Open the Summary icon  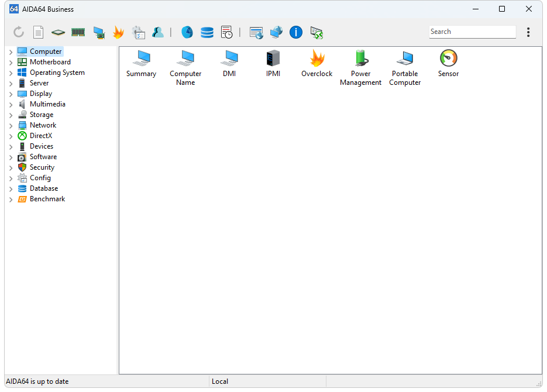(141, 59)
